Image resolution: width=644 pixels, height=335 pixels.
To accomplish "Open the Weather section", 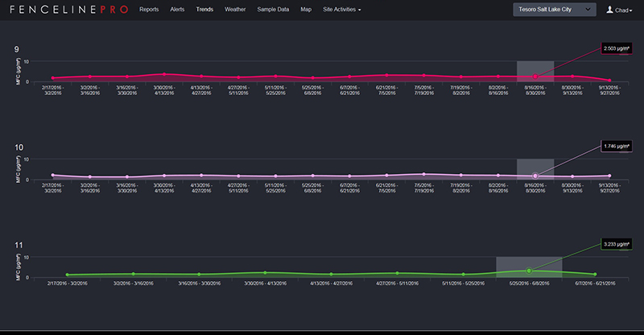I will (235, 10).
